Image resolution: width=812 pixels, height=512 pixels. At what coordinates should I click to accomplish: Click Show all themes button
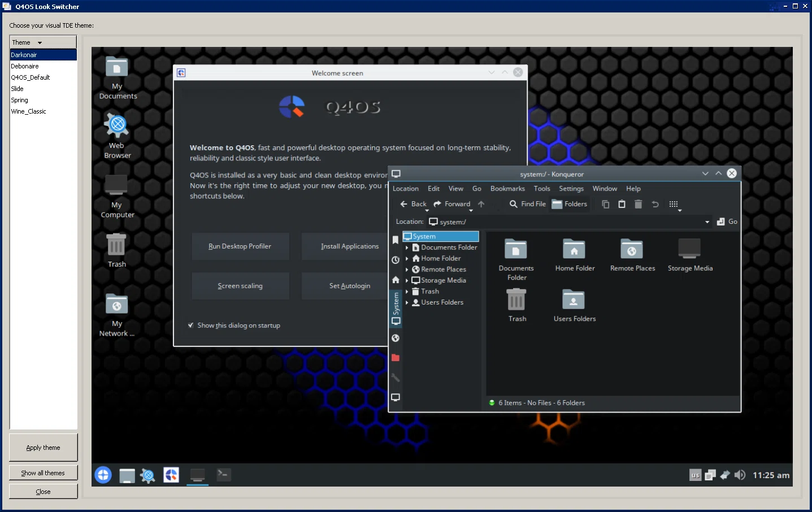pyautogui.click(x=44, y=473)
